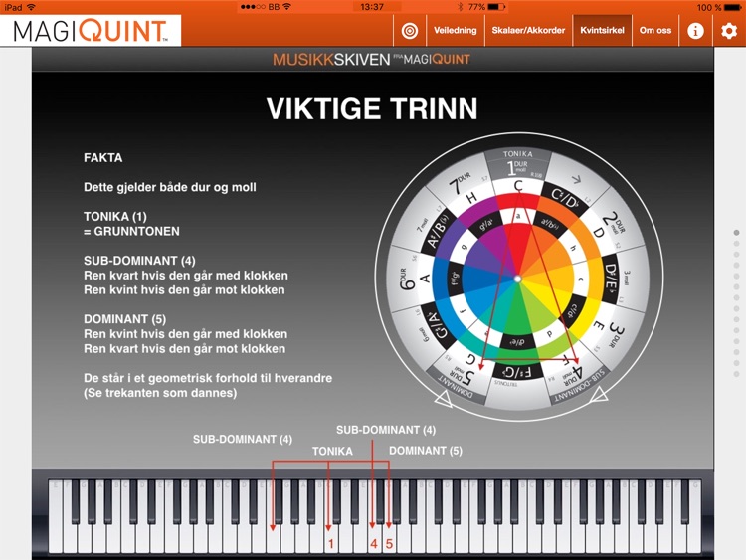Open the info icon

click(695, 31)
